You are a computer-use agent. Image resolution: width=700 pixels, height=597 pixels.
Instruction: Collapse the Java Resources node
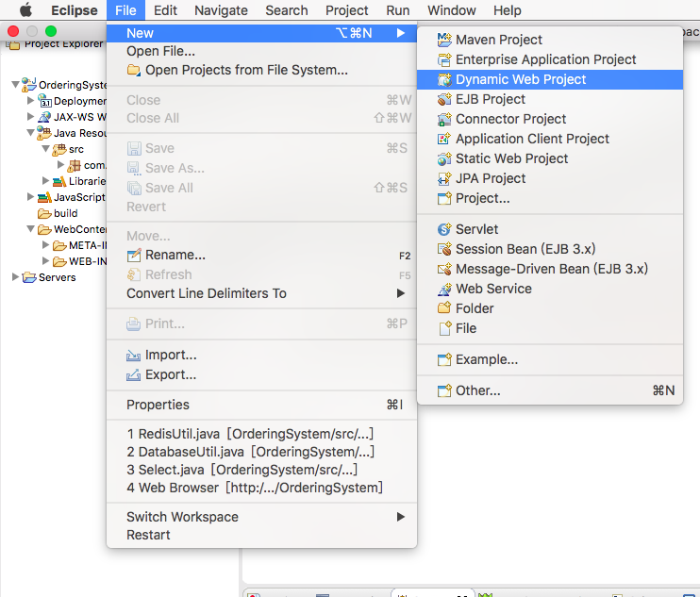coord(30,132)
